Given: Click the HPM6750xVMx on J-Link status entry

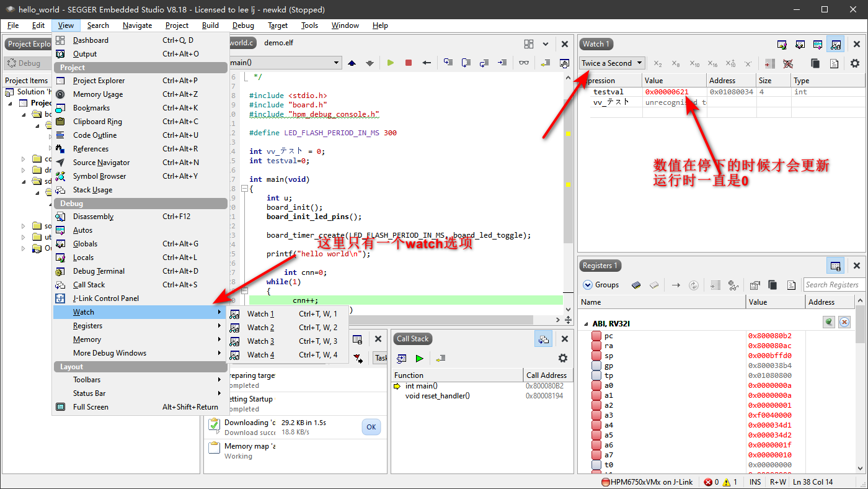Looking at the screenshot, I should click(647, 482).
